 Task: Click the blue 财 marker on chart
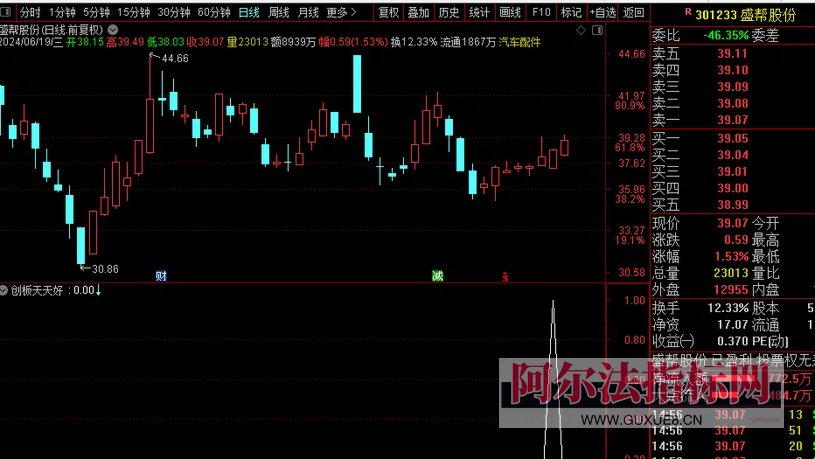tap(161, 276)
